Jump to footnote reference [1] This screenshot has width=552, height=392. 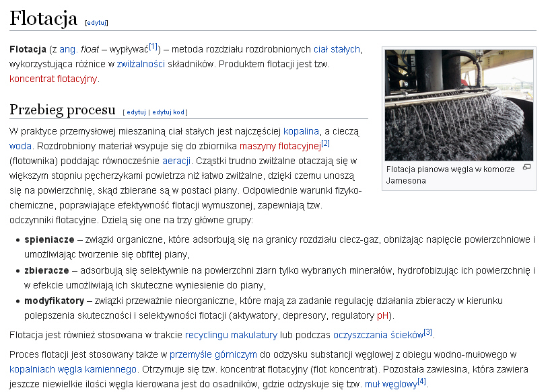tap(153, 46)
